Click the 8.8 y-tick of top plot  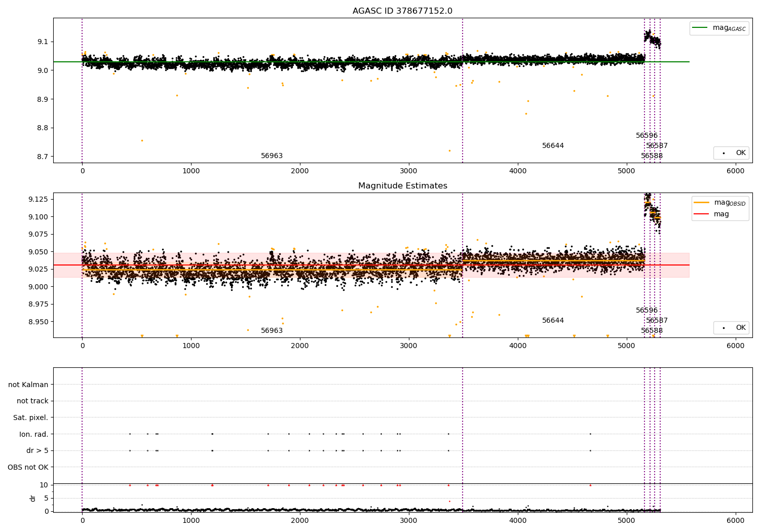pyautogui.click(x=43, y=128)
